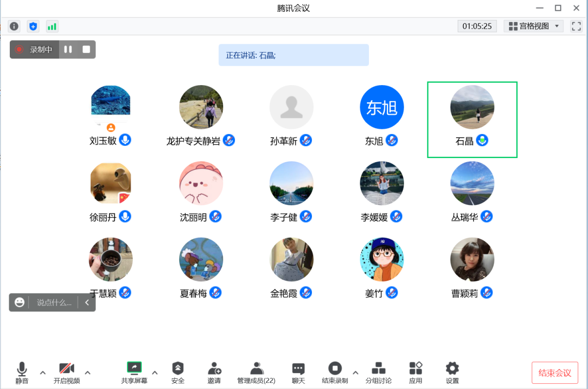This screenshot has height=389, width=588.
Task: Turn on camera via 开启视频
Action: tap(67, 373)
